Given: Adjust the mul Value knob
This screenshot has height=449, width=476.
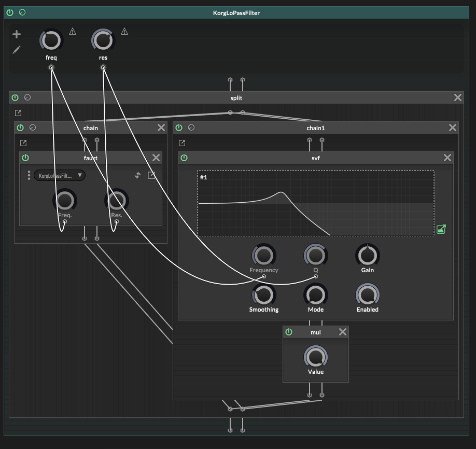Looking at the screenshot, I should (316, 357).
